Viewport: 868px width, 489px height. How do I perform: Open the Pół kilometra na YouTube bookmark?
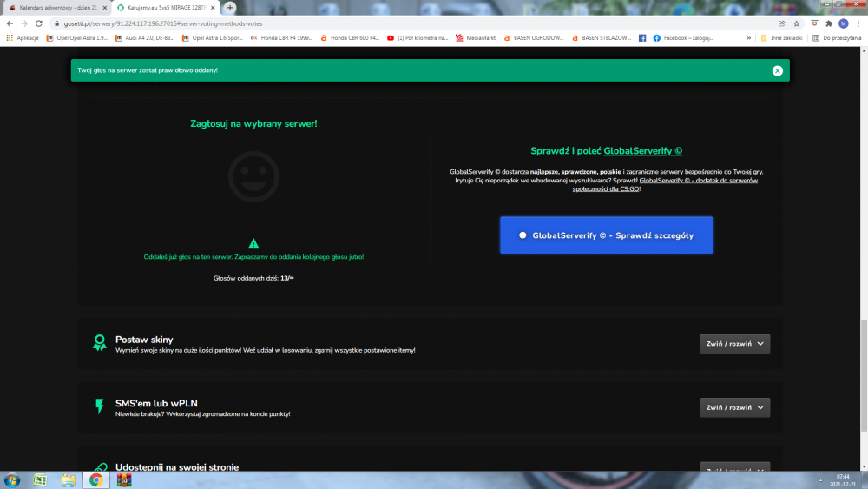click(x=418, y=38)
